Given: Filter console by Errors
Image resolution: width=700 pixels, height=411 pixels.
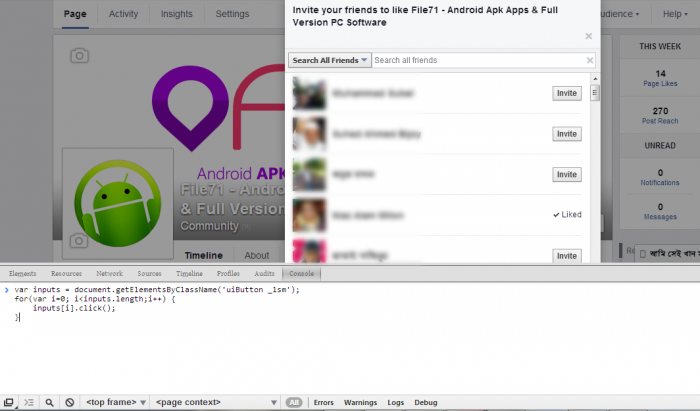Looking at the screenshot, I should tap(323, 403).
